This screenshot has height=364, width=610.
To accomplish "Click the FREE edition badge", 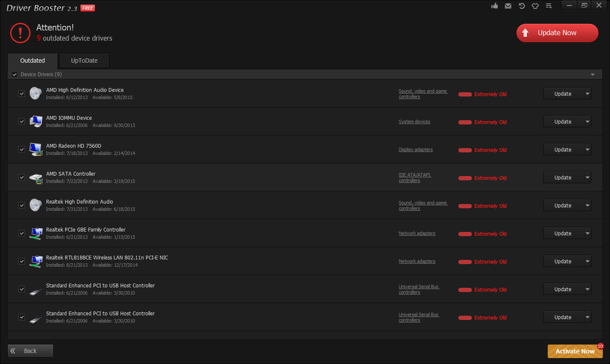I will point(88,8).
